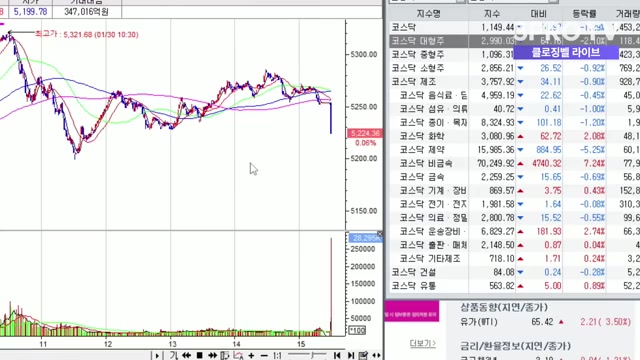Sort by 지수명 column header
This screenshot has width=640, height=360.
(428, 14)
